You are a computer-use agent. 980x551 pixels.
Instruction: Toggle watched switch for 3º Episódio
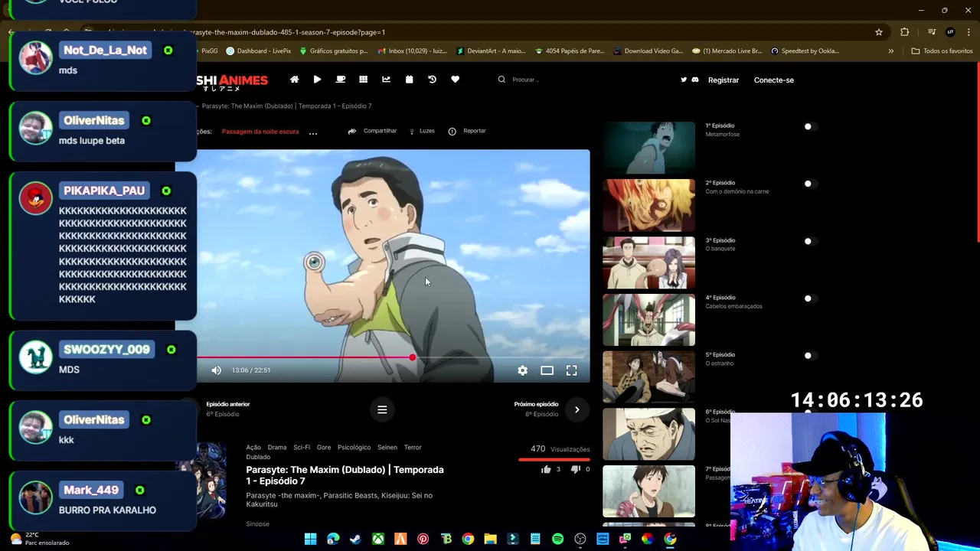point(810,241)
